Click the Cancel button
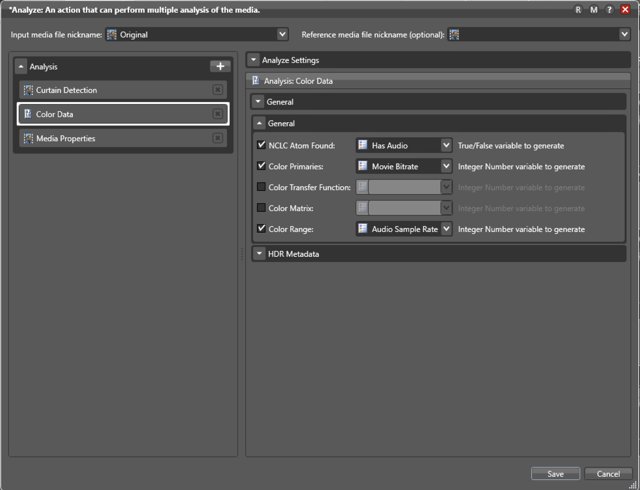 (x=608, y=474)
